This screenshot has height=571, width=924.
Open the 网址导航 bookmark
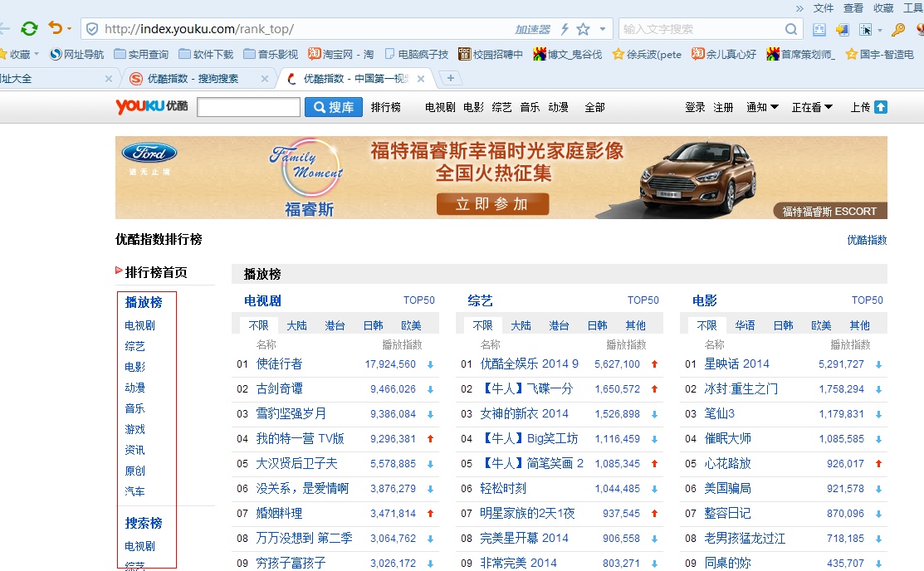(x=76, y=54)
